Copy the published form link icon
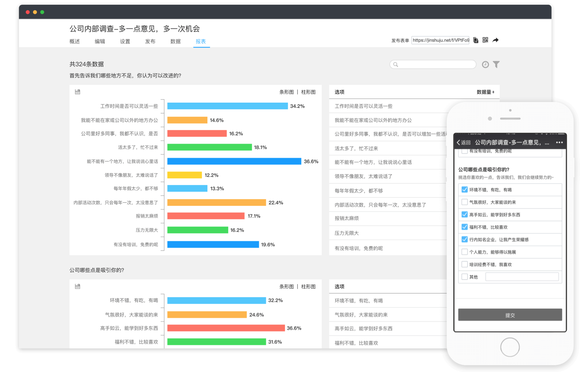This screenshot has width=588, height=372. 476,40
